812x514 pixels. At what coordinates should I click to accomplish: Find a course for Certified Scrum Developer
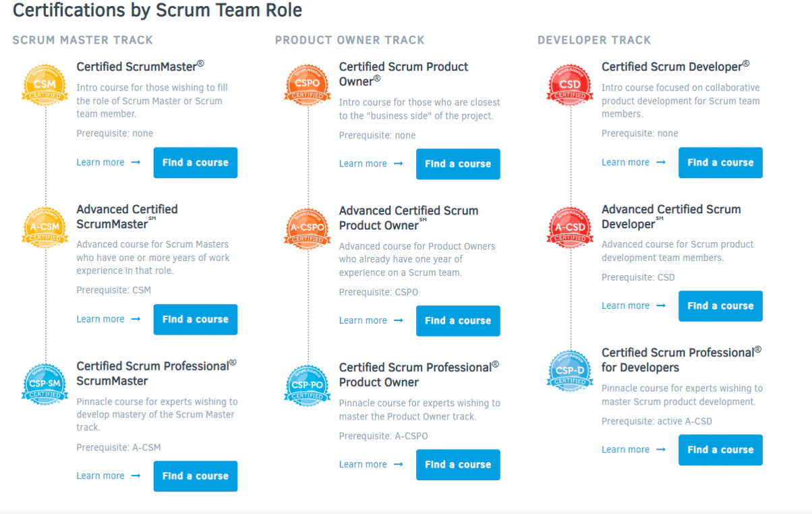point(720,163)
